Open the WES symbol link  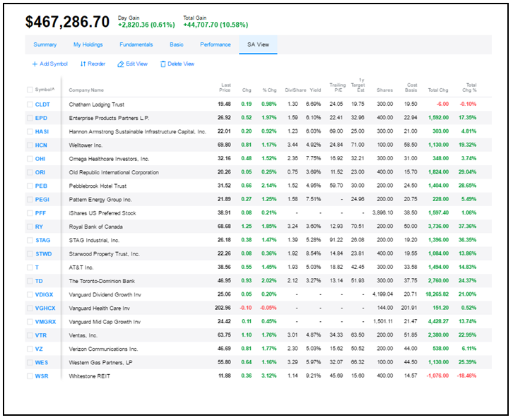(42, 363)
